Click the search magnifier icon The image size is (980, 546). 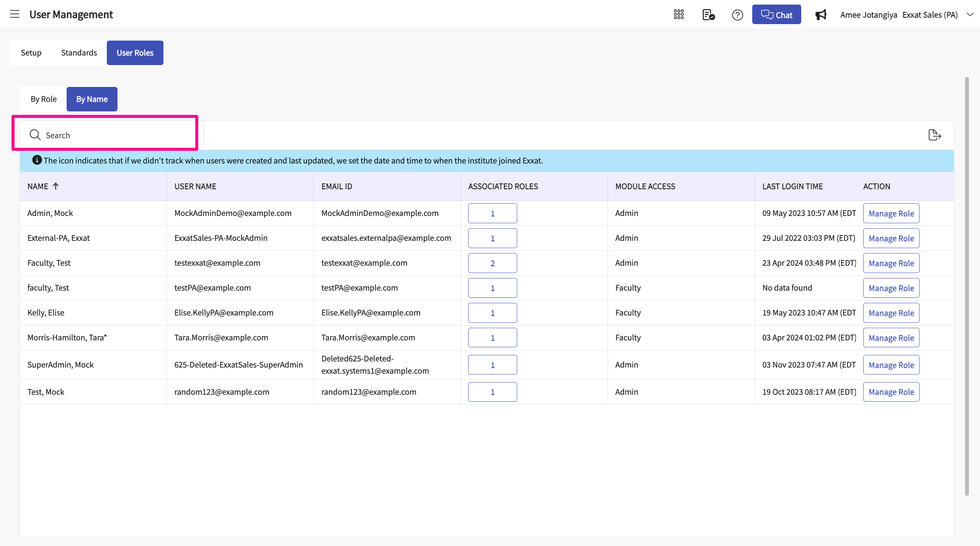35,135
